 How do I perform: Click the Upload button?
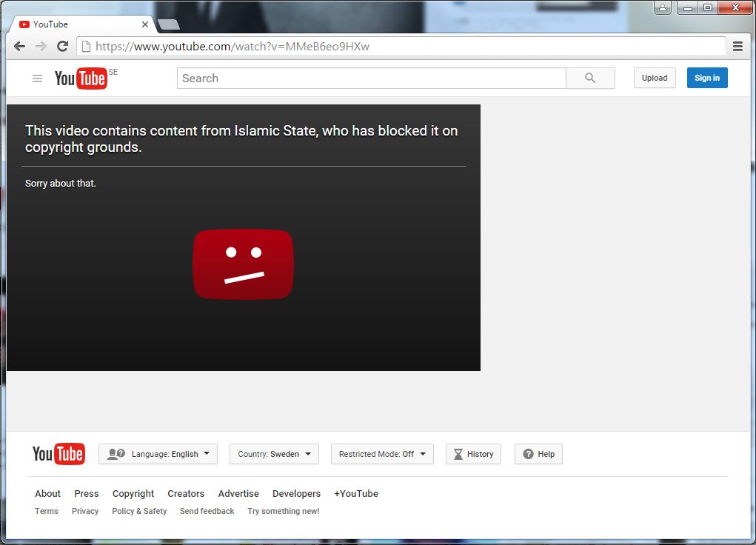click(x=655, y=78)
